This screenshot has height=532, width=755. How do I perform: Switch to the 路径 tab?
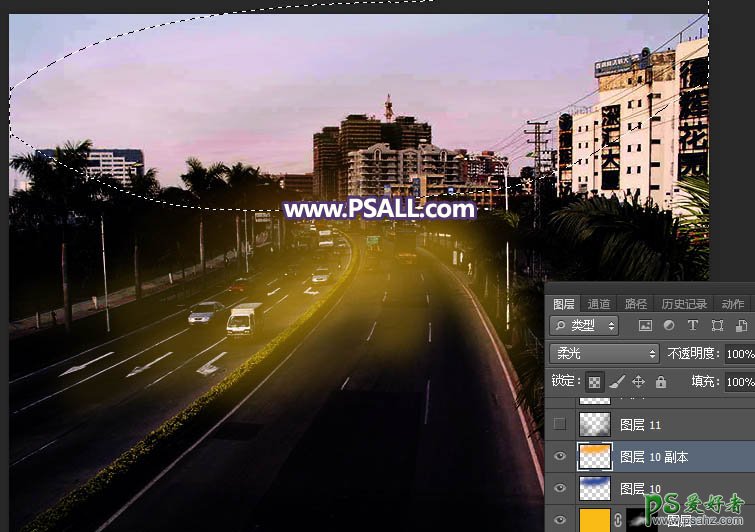click(x=635, y=304)
